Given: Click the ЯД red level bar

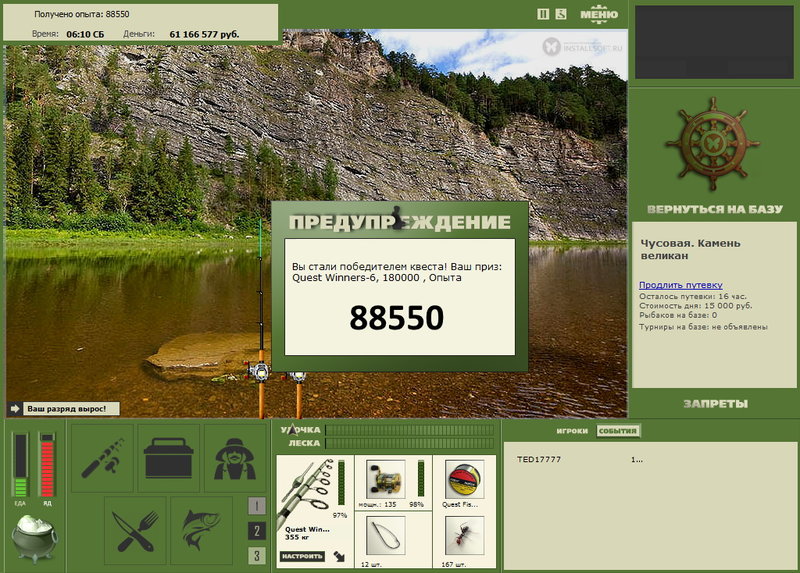Looking at the screenshot, I should (x=47, y=465).
